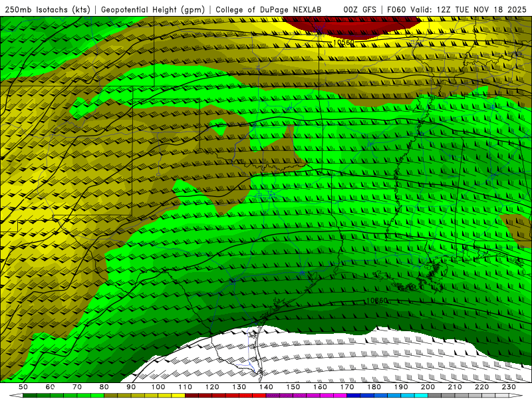Click the 10860 height contour label
The height and width of the screenshot is (399, 532).
tap(377, 301)
